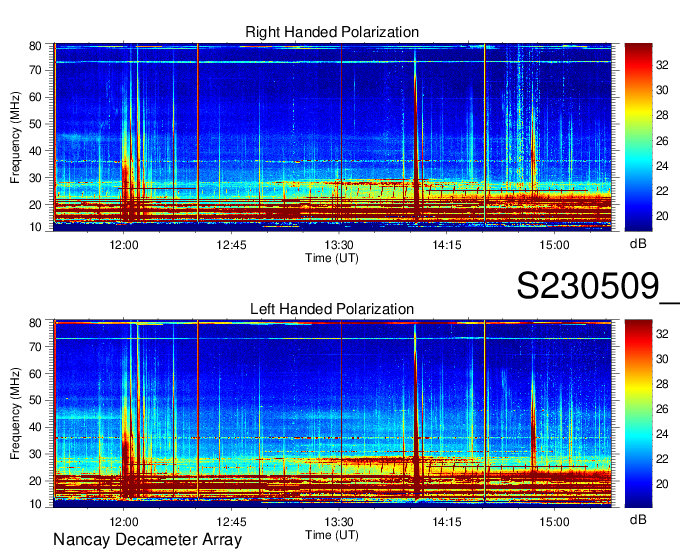This screenshot has width=680, height=552.
Task: Click the 14:15 tick of Right Handed plot
Action: click(447, 245)
